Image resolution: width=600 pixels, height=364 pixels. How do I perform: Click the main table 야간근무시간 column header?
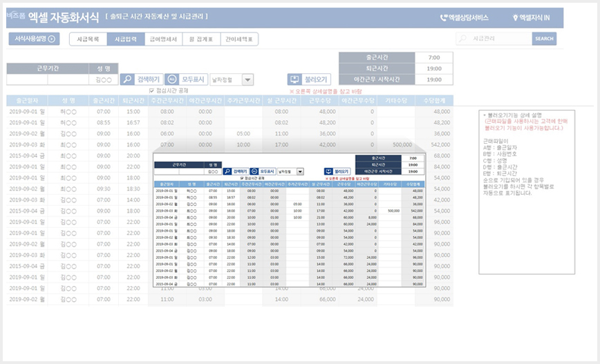pyautogui.click(x=205, y=101)
